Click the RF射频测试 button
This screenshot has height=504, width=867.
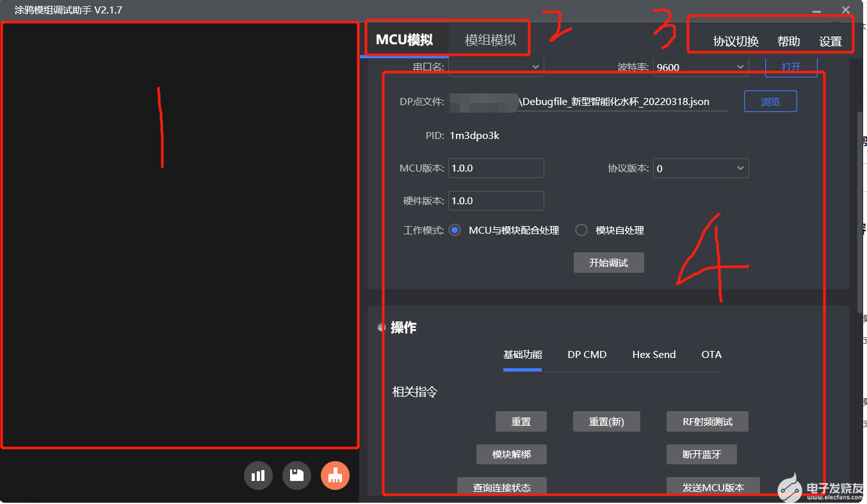[x=708, y=421]
